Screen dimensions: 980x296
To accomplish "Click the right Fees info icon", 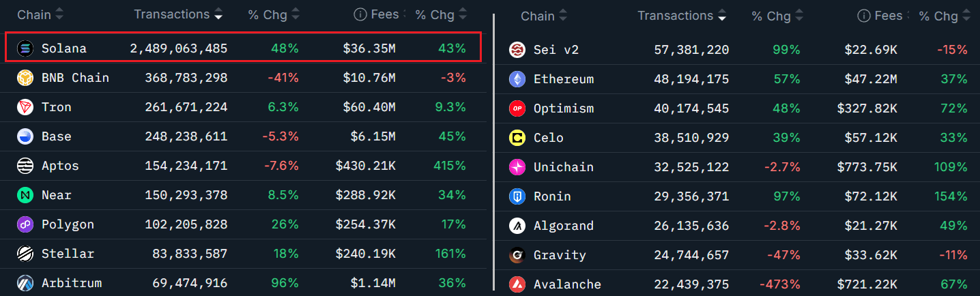I will pyautogui.click(x=863, y=16).
